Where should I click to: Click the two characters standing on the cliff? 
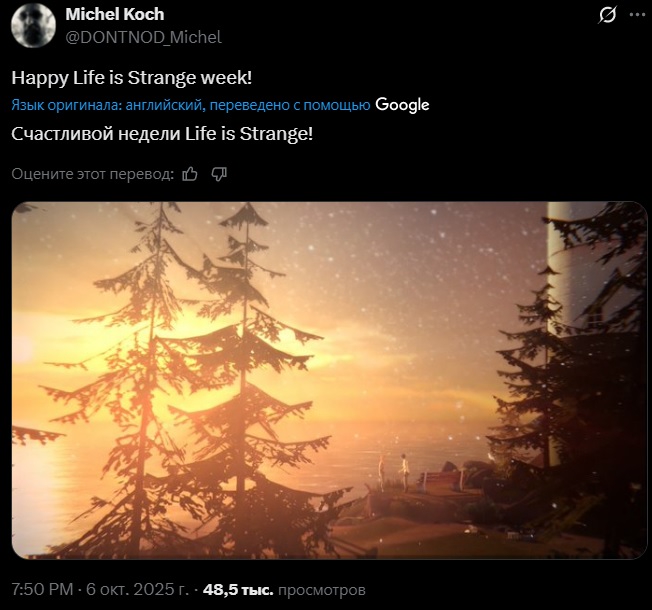(x=393, y=472)
